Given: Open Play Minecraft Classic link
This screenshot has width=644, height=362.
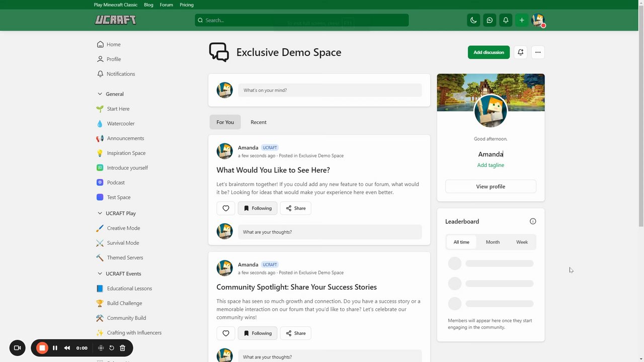Looking at the screenshot, I should point(115,5).
